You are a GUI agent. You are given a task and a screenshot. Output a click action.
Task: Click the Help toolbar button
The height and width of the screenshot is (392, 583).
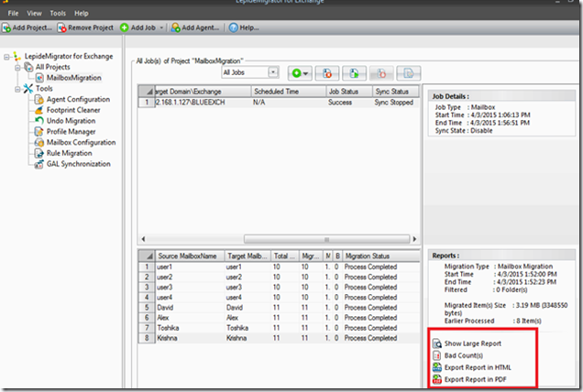tap(244, 27)
